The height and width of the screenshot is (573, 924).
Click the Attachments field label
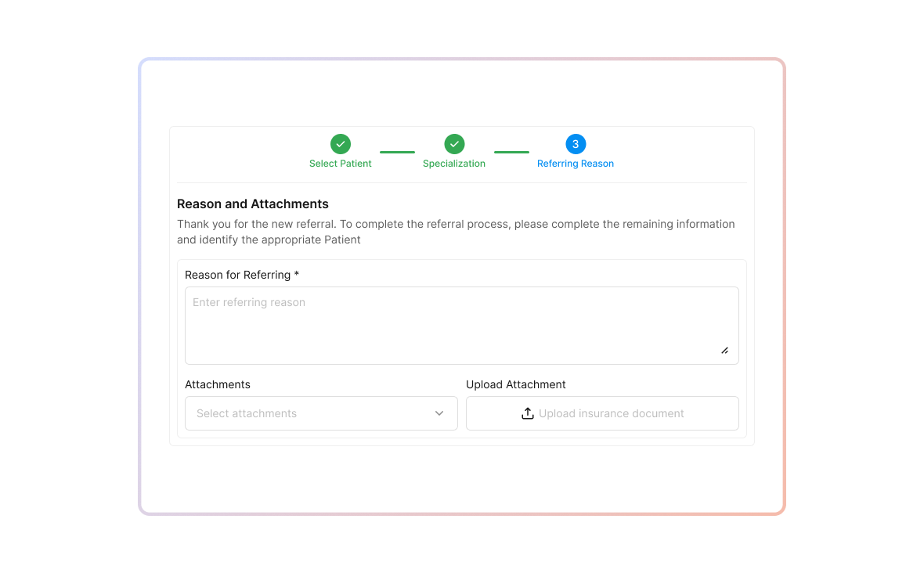[x=218, y=384]
